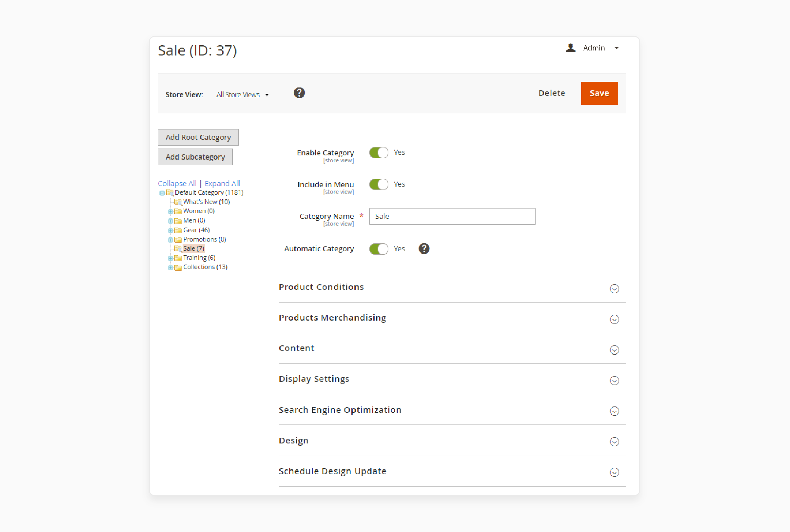Click the Admin user avatar icon
Viewport: 790px width, 532px height.
[x=570, y=48]
